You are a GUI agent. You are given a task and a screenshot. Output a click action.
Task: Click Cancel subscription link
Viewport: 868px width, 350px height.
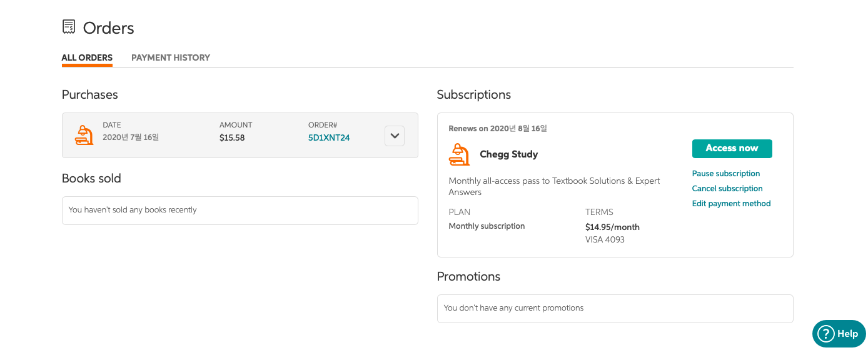[x=727, y=189]
